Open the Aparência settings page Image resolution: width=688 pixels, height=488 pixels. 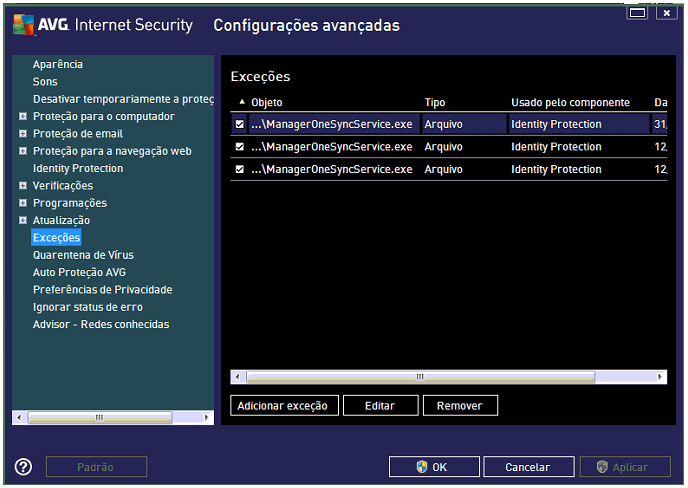pyautogui.click(x=57, y=64)
